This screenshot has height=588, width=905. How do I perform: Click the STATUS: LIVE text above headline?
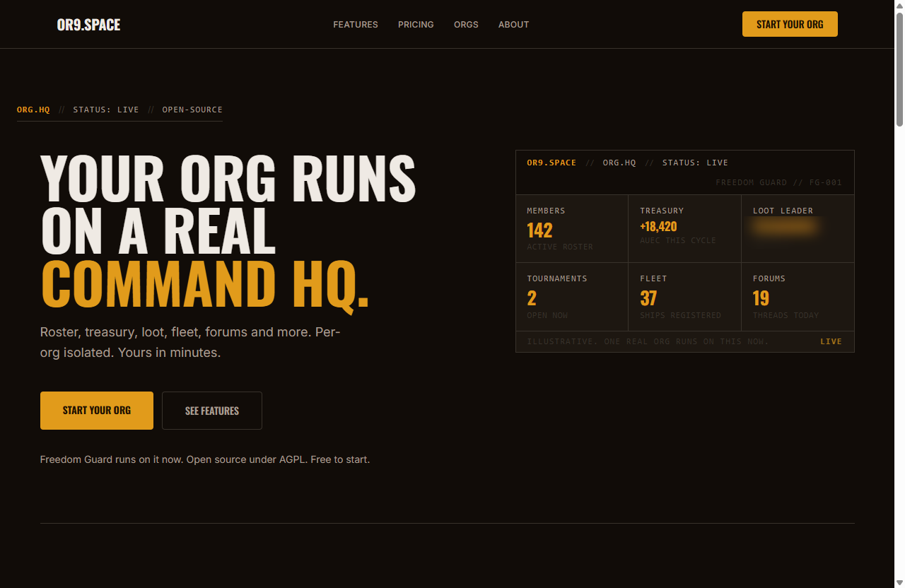pos(106,110)
